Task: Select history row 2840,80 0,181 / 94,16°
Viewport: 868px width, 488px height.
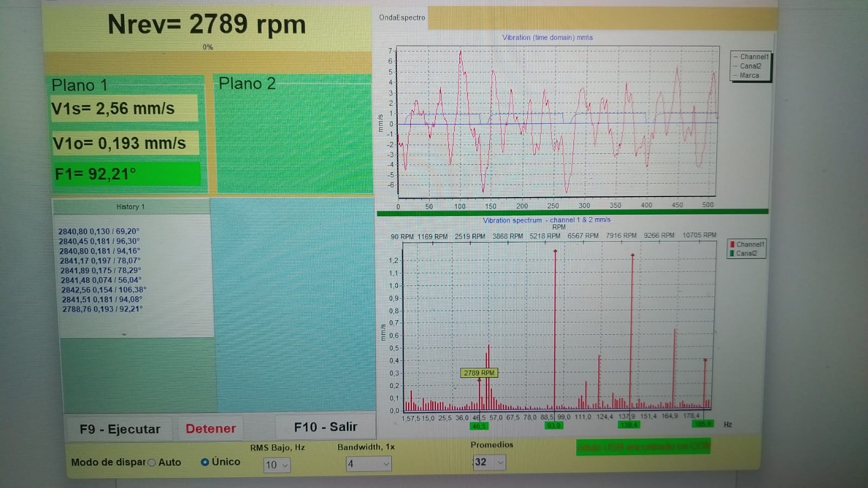Action: [99, 251]
